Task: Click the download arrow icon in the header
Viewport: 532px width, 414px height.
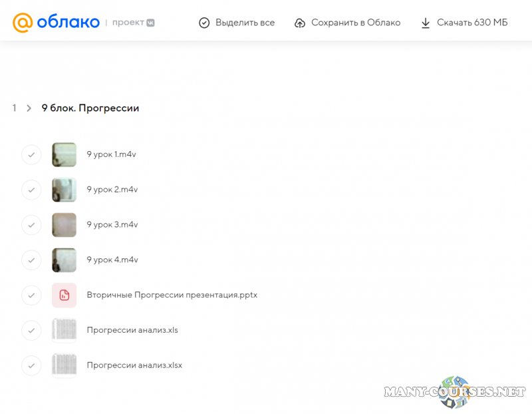Action: pyautogui.click(x=426, y=22)
